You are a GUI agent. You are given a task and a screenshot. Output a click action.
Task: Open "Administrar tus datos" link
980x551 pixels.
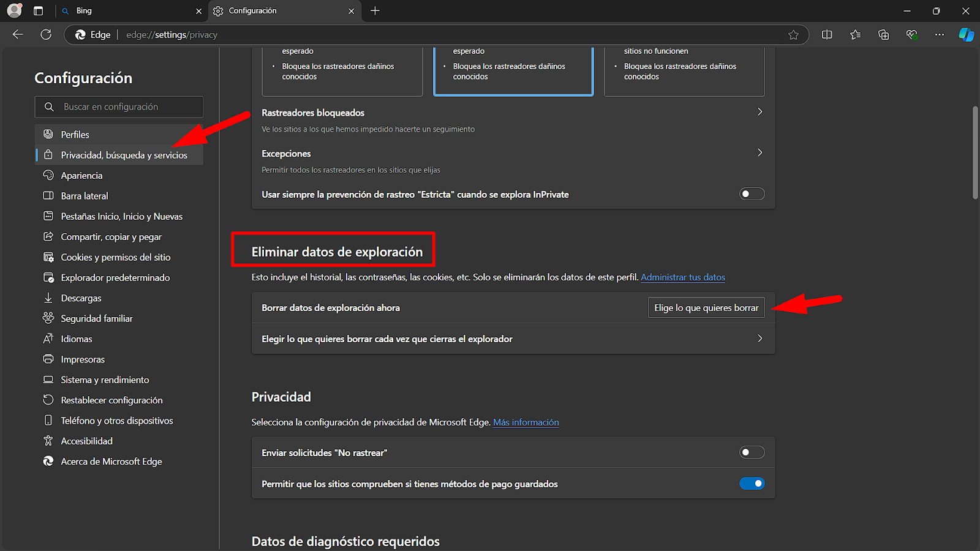pos(682,277)
